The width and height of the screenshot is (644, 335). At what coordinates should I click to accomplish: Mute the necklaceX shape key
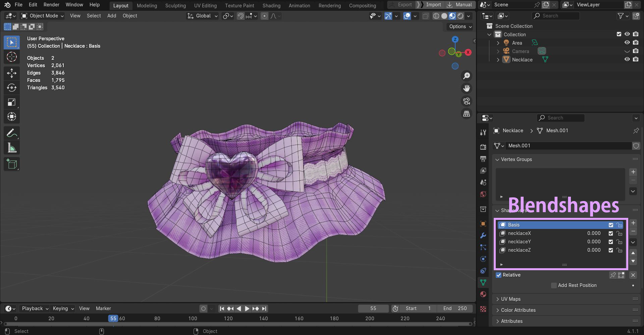tap(610, 233)
